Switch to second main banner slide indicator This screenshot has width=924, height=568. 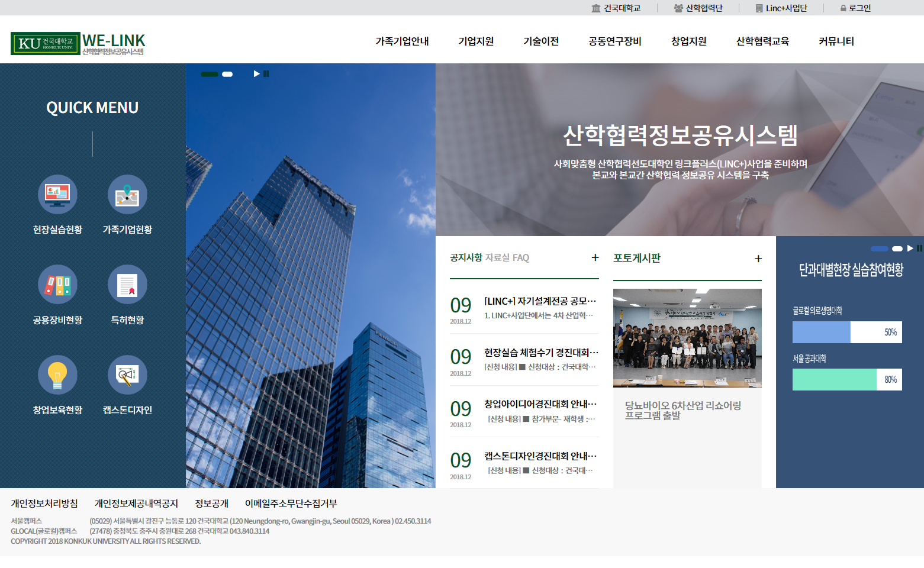227,75
